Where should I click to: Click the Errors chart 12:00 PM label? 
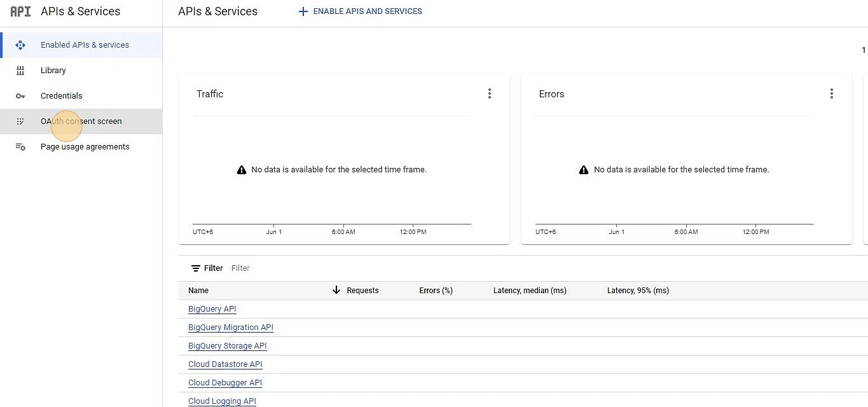tap(756, 232)
